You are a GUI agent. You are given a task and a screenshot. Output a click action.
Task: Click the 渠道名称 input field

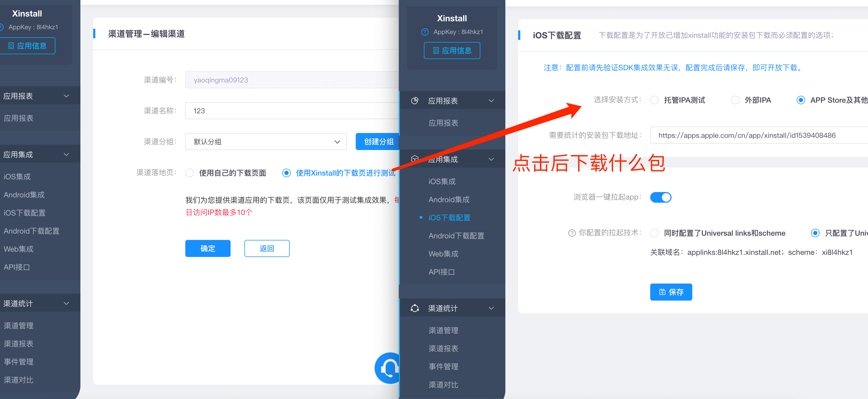pyautogui.click(x=292, y=111)
